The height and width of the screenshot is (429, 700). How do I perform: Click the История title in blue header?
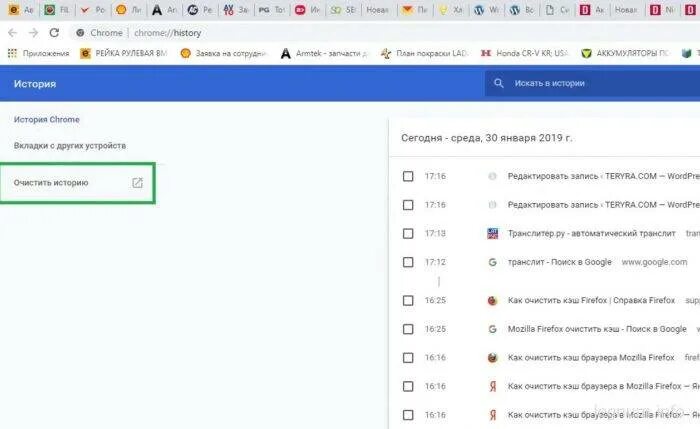35,84
